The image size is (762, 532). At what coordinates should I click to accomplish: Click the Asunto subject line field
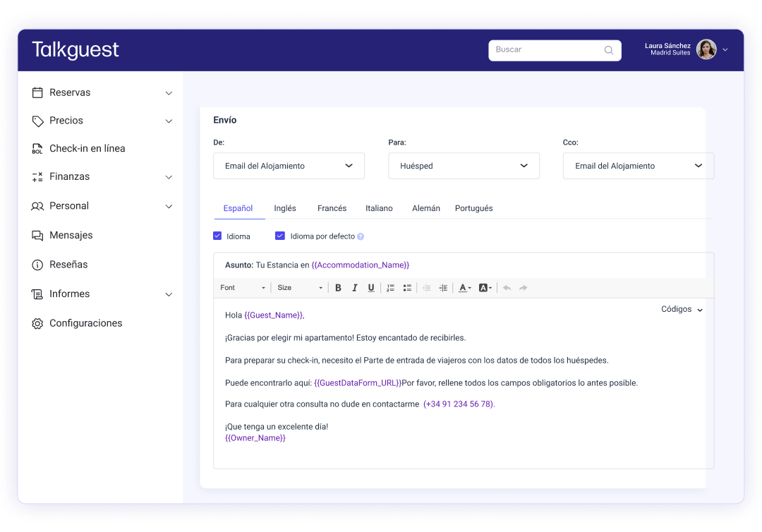click(464, 265)
